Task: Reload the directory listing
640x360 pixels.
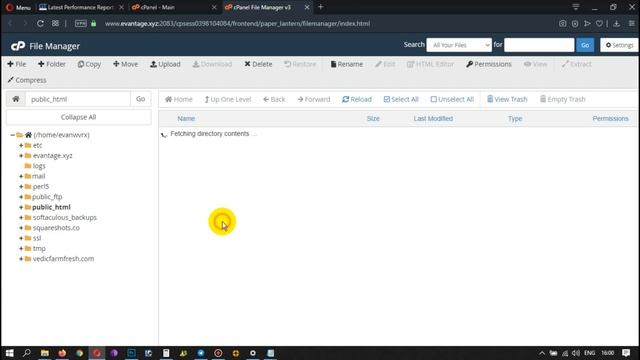Action: pyautogui.click(x=357, y=99)
